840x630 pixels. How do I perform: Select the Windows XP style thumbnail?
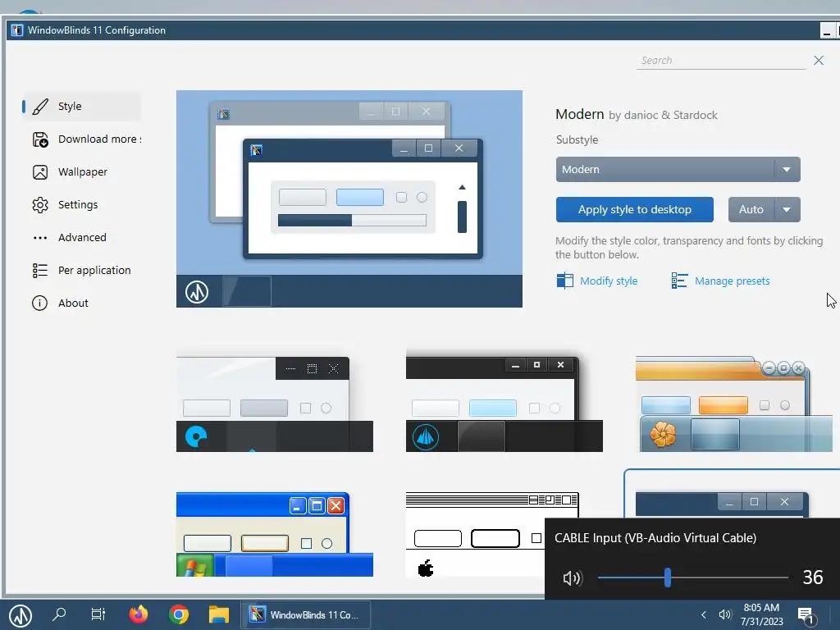[x=274, y=534]
